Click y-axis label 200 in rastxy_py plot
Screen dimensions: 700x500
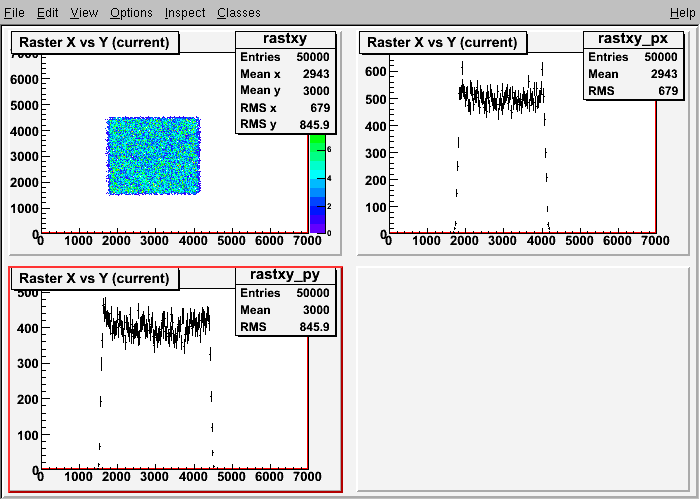(x=28, y=400)
